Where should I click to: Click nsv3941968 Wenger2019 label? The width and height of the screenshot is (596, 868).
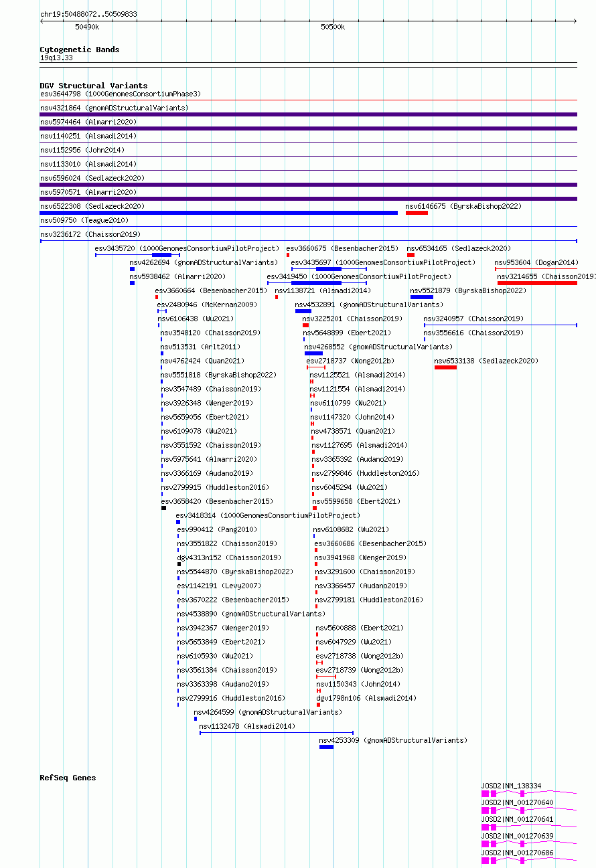(361, 557)
